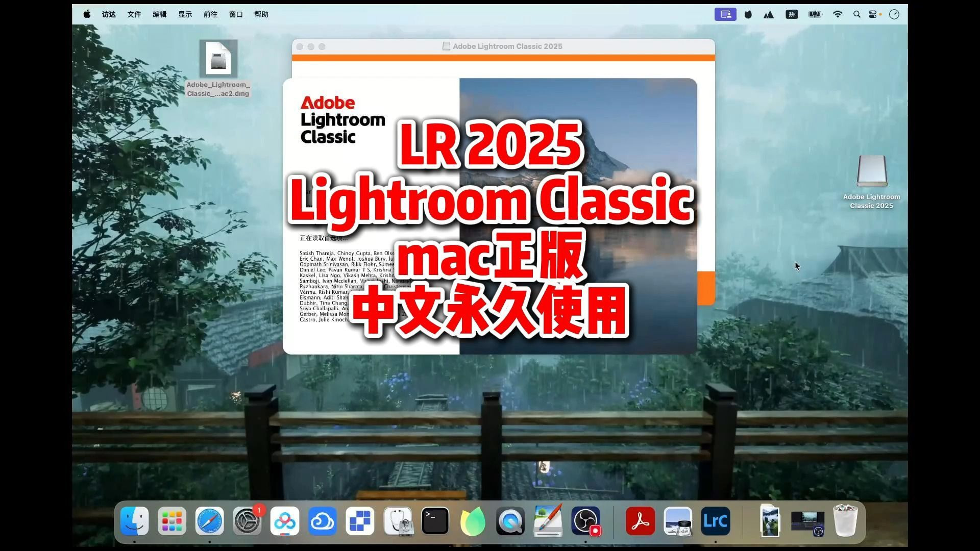This screenshot has height=551, width=980.
Task: Launch Safari from the dock
Action: (210, 521)
